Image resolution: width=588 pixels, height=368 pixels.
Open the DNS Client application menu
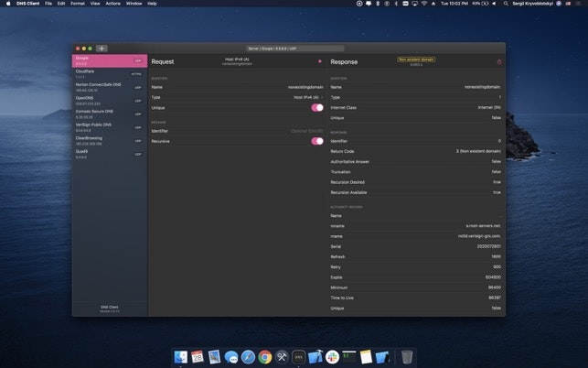click(28, 4)
